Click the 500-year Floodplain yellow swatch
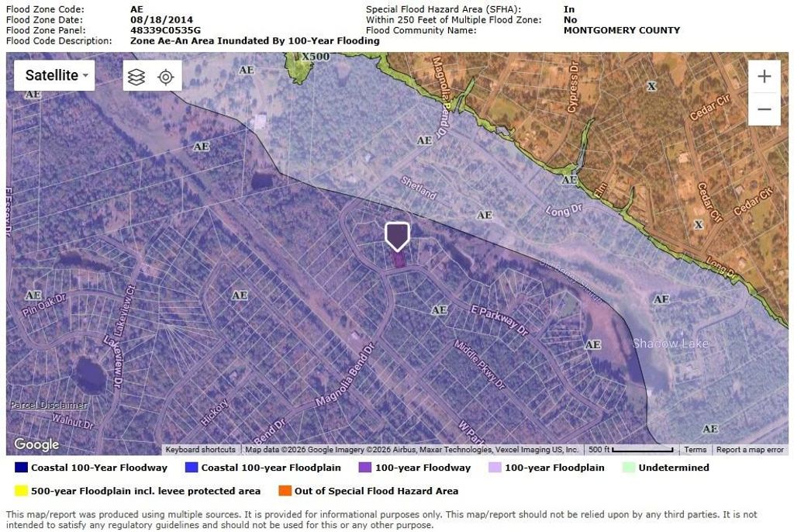The height and width of the screenshot is (532, 794). pyautogui.click(x=21, y=491)
